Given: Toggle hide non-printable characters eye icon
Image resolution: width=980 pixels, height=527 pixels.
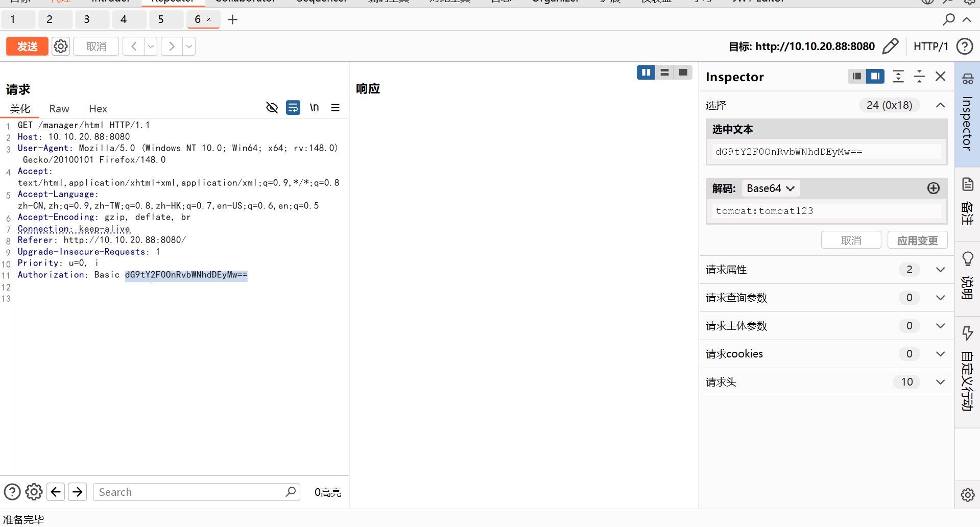Looking at the screenshot, I should pos(272,108).
